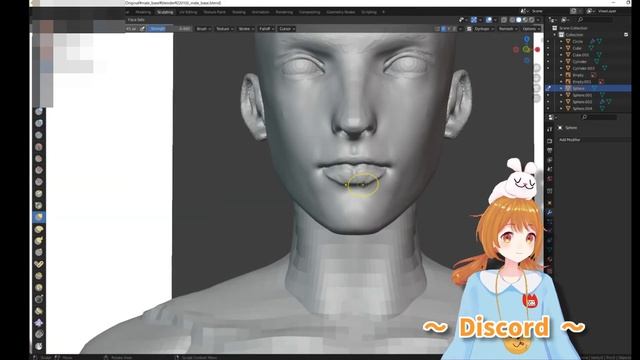640x360 pixels.
Task: Click the viewport object visibility icon
Action: coord(462,20)
